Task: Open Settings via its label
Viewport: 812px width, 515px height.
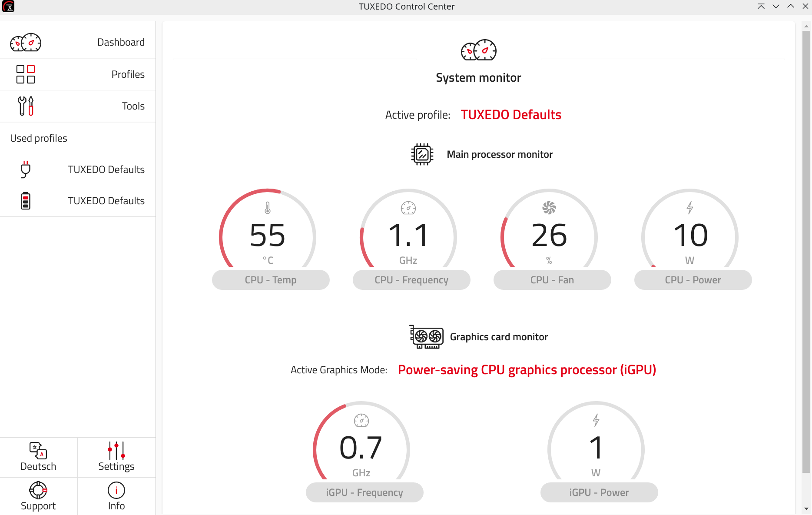Action: coord(116,466)
